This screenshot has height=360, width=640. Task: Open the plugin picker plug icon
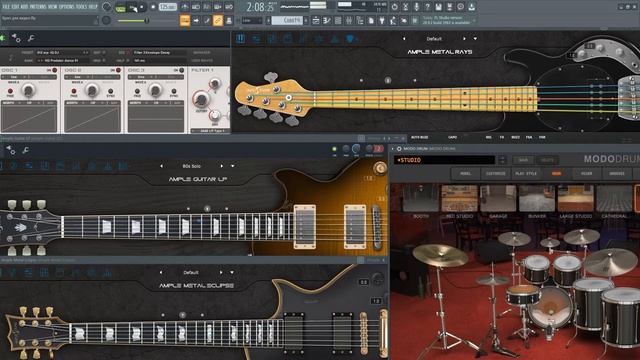[x=382, y=20]
